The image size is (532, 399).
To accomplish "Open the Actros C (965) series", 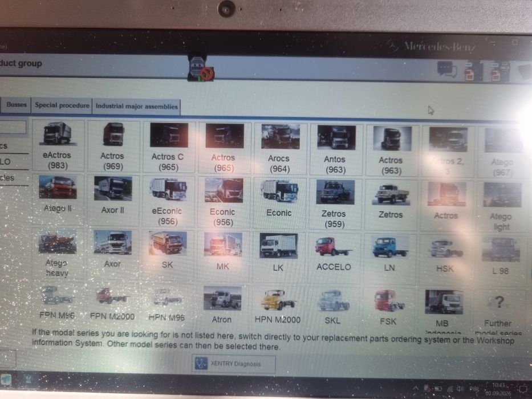I will 169,147.
